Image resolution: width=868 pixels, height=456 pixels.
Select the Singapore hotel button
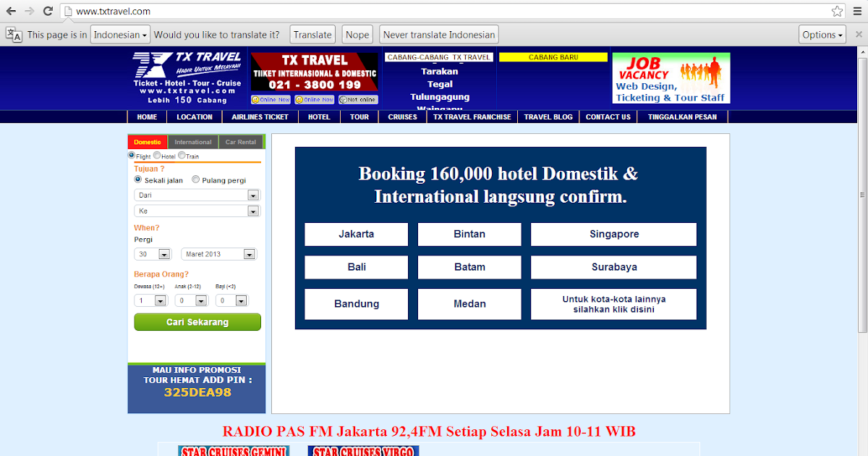[x=614, y=235]
